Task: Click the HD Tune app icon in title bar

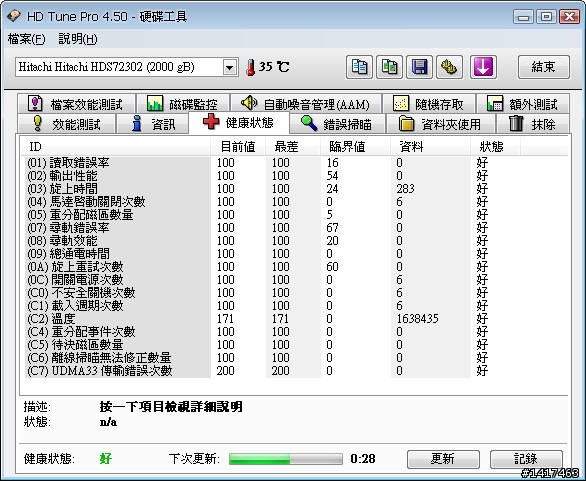Action: pos(14,16)
